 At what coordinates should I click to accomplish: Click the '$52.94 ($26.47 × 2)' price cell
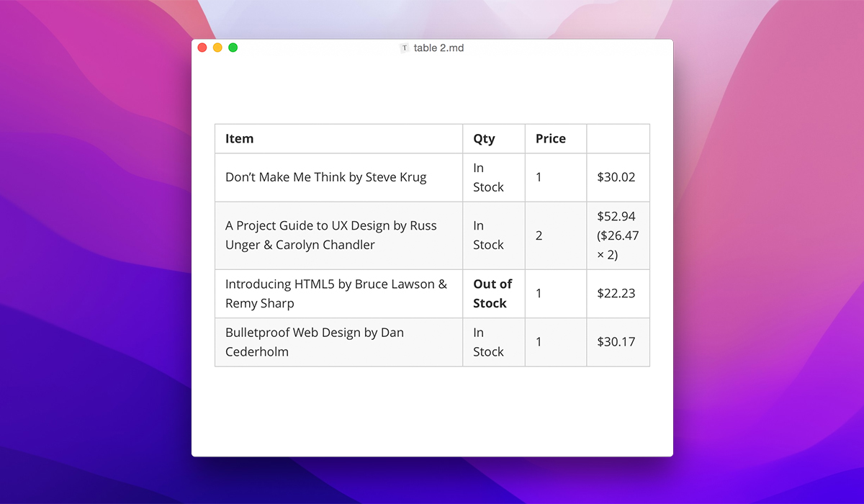tap(617, 235)
